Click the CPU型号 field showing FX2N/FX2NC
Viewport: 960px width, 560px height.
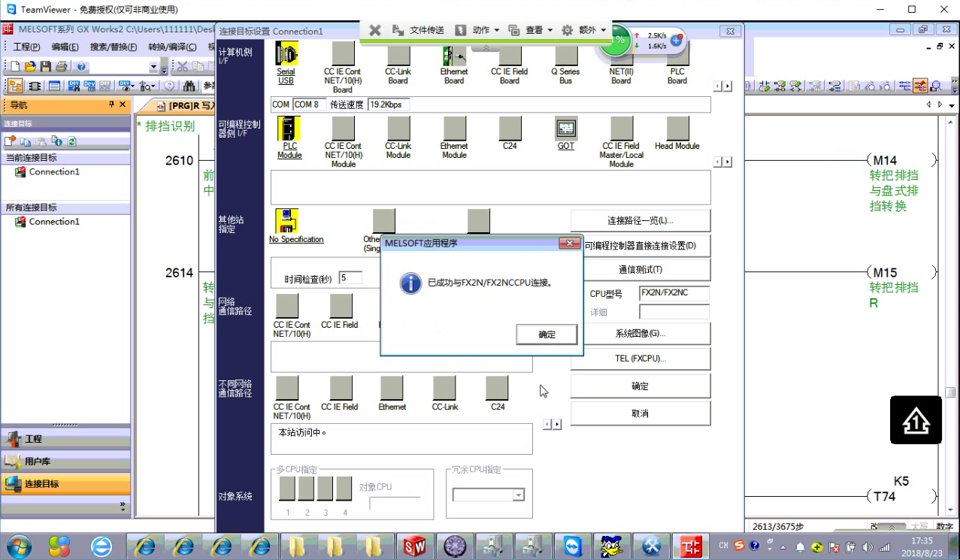pos(674,293)
